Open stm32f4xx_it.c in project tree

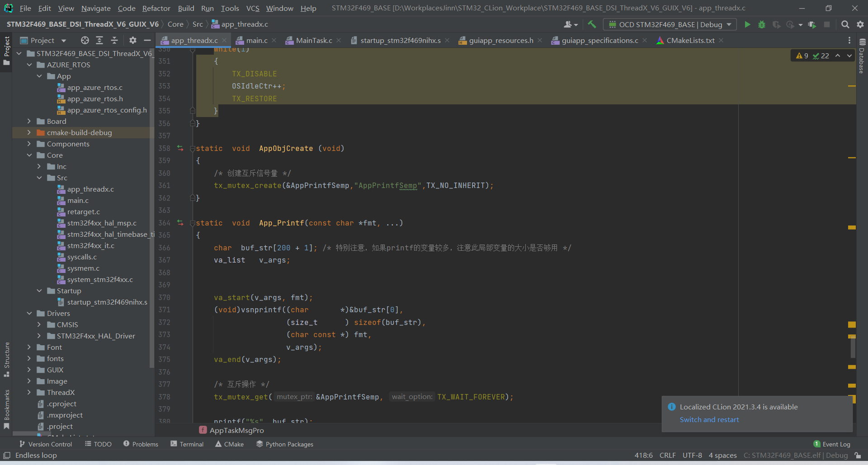90,245
